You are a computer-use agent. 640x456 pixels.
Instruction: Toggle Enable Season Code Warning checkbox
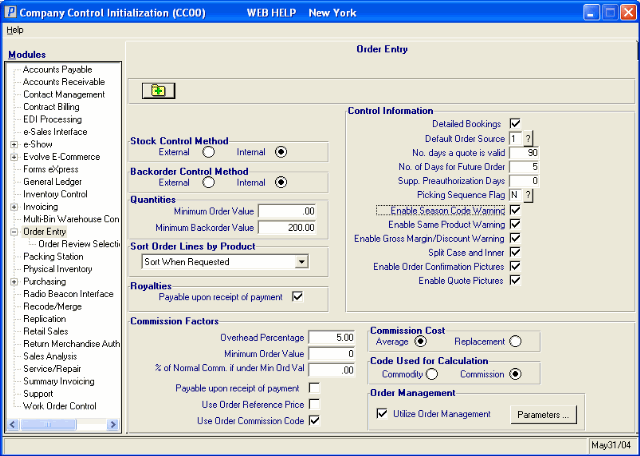(515, 210)
